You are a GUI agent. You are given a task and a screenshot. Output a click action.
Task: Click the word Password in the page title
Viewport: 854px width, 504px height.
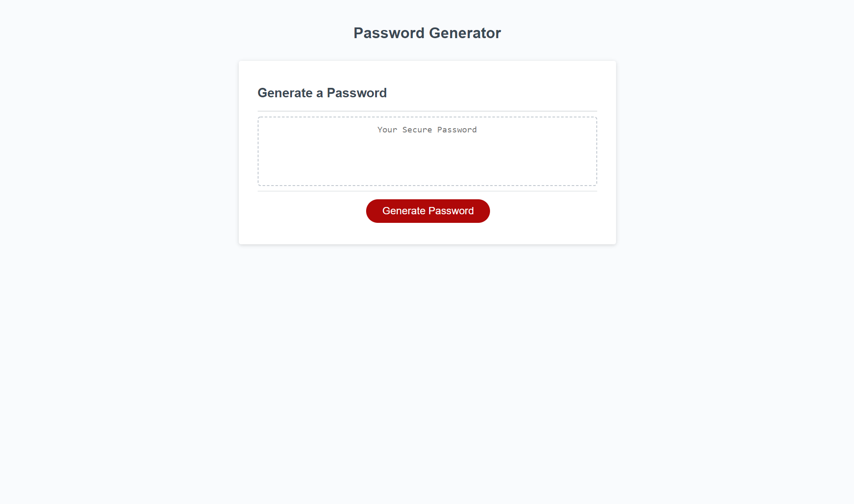[x=389, y=33]
